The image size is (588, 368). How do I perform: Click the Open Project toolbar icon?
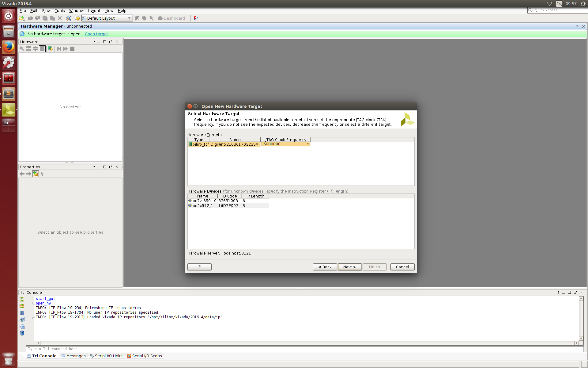[x=21, y=18]
